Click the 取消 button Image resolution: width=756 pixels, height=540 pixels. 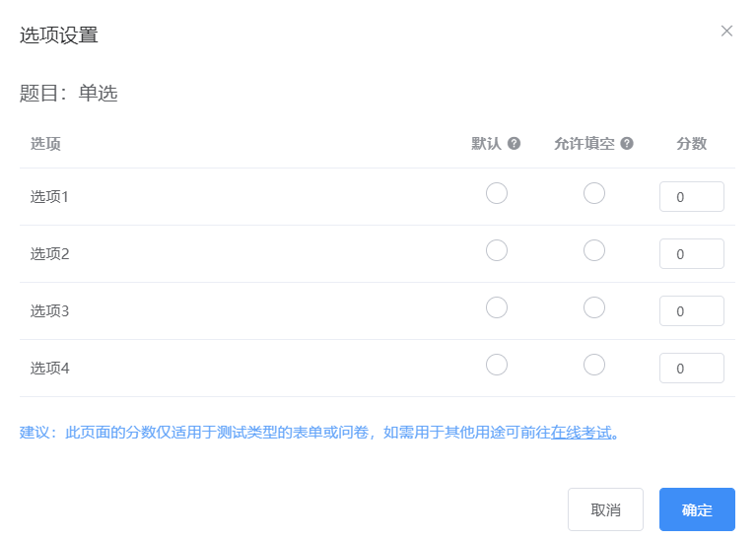[x=605, y=509]
